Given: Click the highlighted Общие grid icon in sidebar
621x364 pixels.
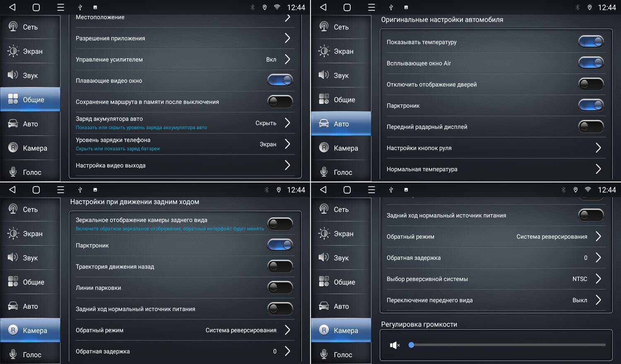Looking at the screenshot, I should tap(13, 99).
